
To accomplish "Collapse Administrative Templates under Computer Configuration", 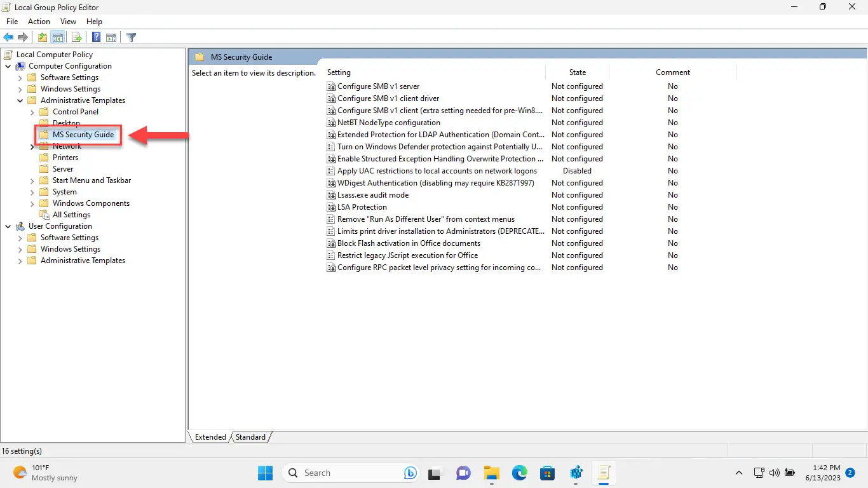I will pyautogui.click(x=20, y=100).
